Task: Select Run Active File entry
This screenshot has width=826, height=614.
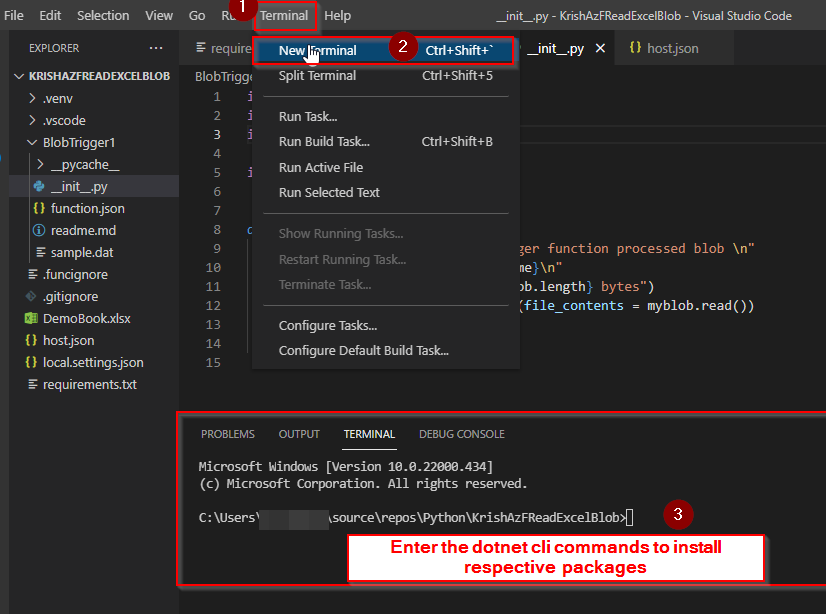Action: (386, 167)
